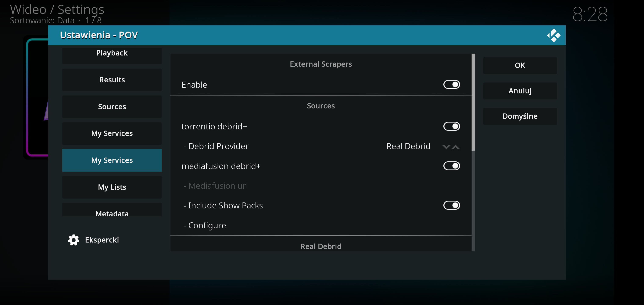The image size is (644, 305).
Task: Select the My Services active tab
Action: tap(112, 160)
